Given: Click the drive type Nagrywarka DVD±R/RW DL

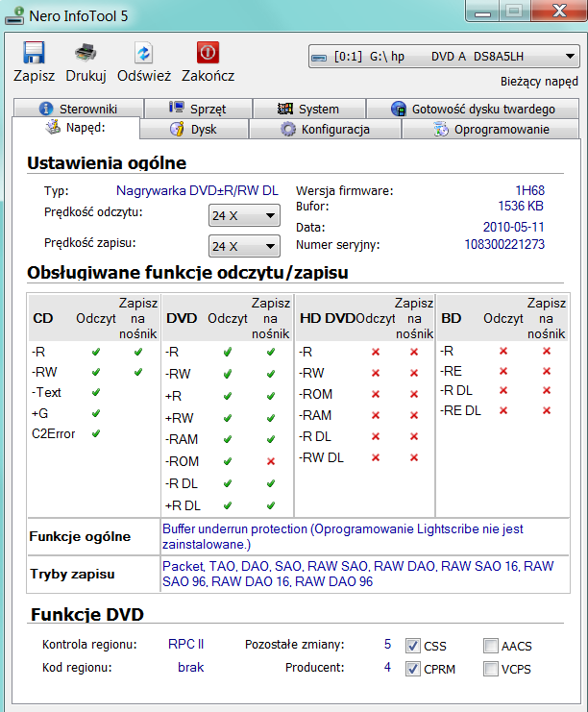Looking at the screenshot, I should 197,190.
